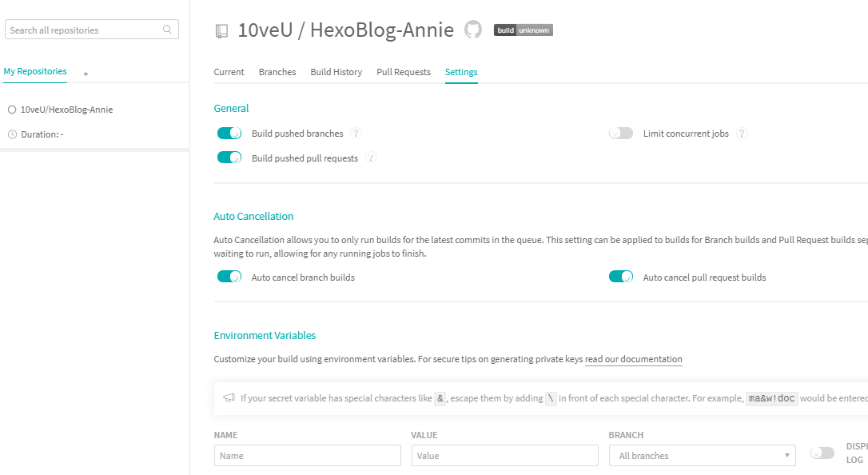Image resolution: width=868 pixels, height=475 pixels.
Task: Click the search magnifier icon in sidebar
Action: 167,30
